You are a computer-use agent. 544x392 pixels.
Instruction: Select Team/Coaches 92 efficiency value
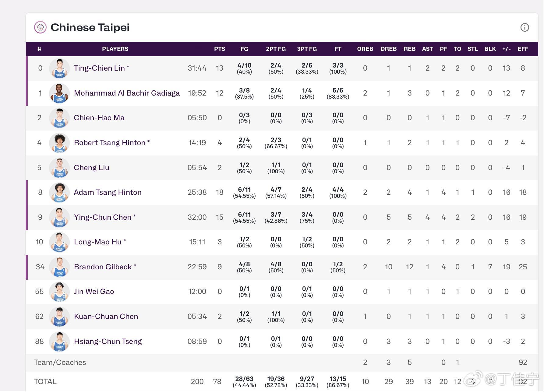(523, 362)
